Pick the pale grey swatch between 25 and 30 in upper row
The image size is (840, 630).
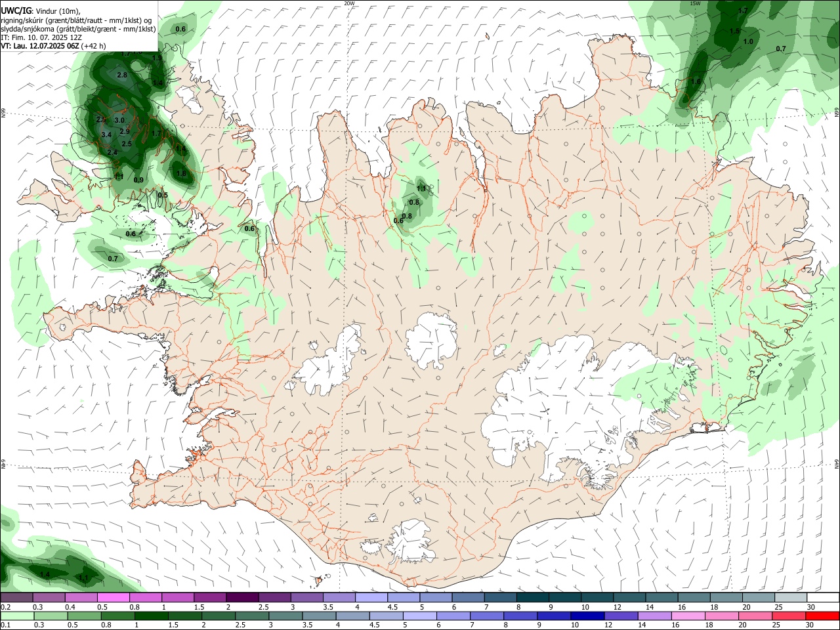pyautogui.click(x=790, y=598)
